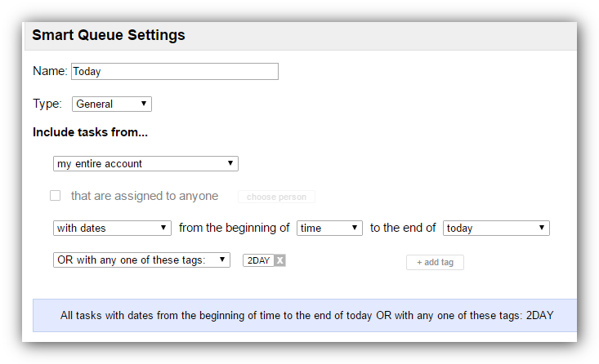Viewport: 599px width, 364px height.
Task: Click the "that are assigned to anyone" label text
Action: [x=145, y=196]
